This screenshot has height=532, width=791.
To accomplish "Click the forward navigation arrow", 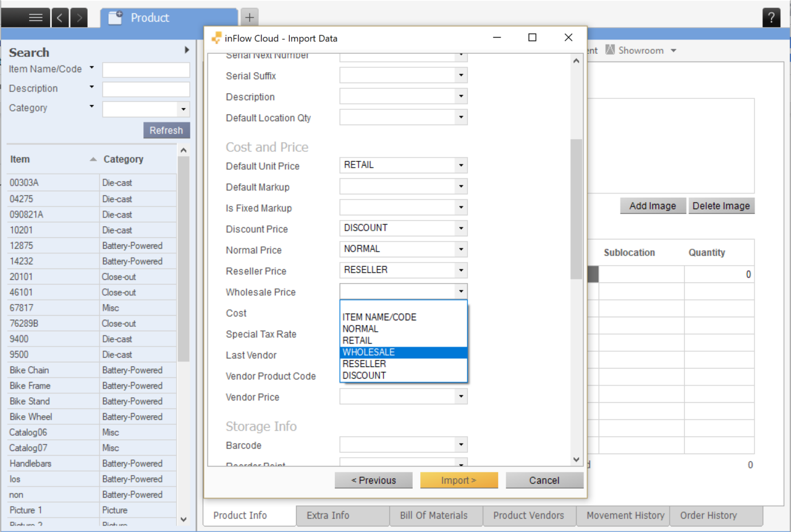I will click(x=79, y=17).
